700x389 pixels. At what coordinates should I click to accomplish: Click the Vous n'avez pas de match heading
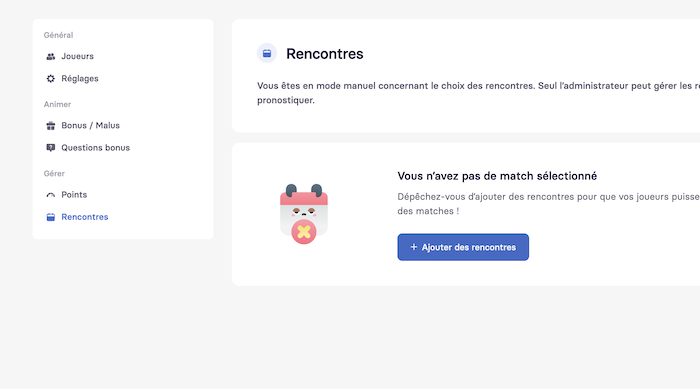(497, 176)
